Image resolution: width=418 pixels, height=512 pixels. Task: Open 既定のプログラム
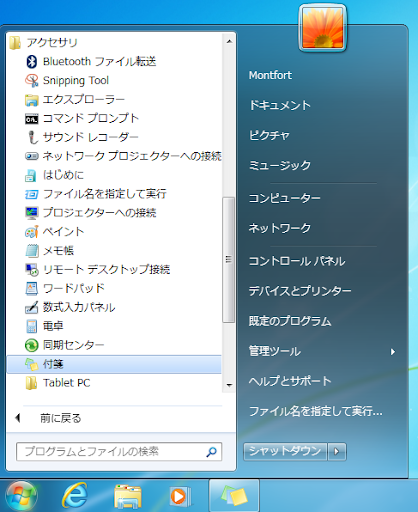click(290, 321)
